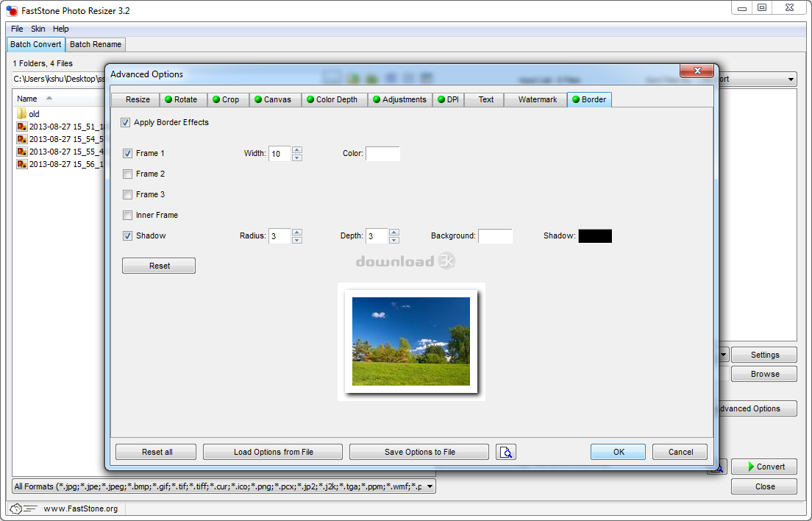The width and height of the screenshot is (812, 521).
Task: Click the preview magnifier icon in Advanced Options
Action: coord(506,452)
